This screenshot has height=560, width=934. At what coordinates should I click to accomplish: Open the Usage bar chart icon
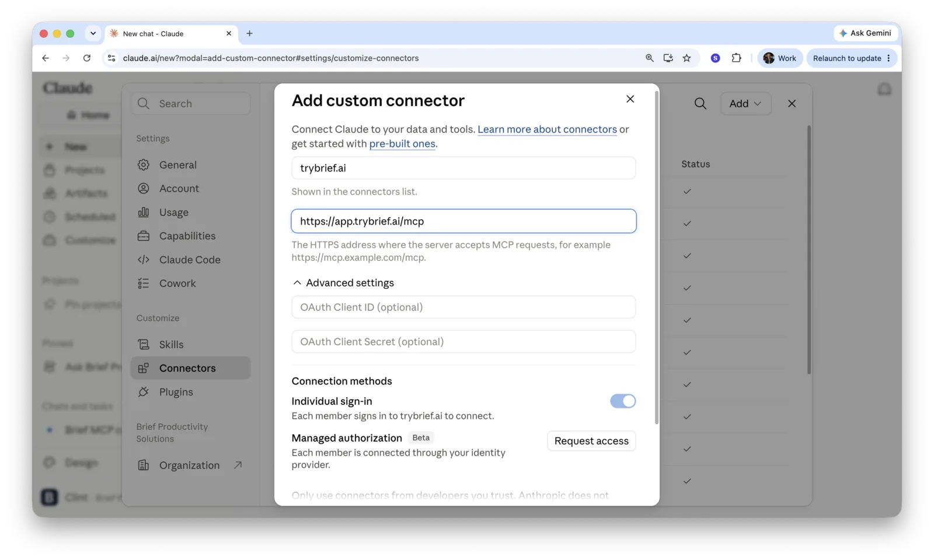[144, 212]
